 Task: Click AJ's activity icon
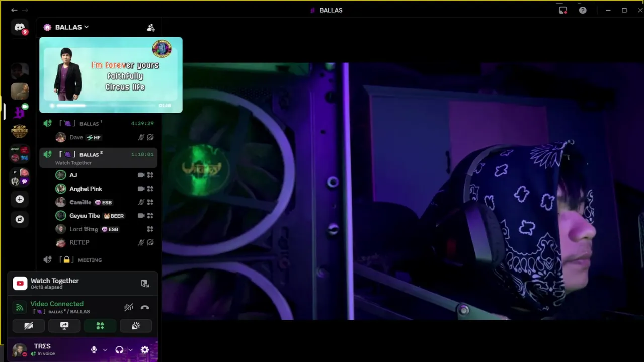coord(150,175)
